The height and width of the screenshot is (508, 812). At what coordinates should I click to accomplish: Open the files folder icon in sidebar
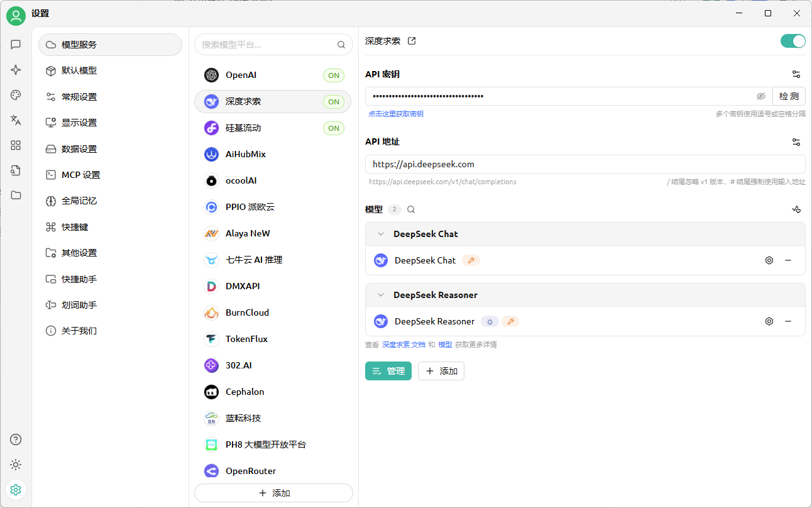[16, 195]
